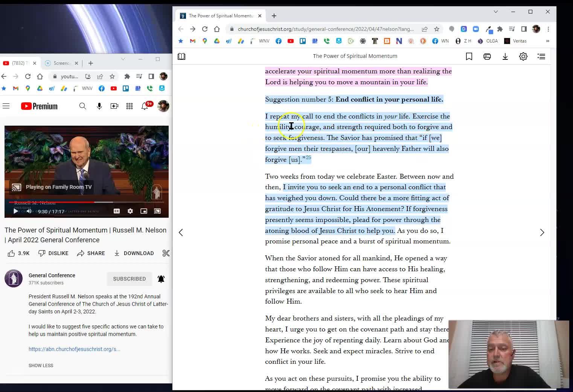This screenshot has height=392, width=573.
Task: Click DOWNLOAD under the YouTube video
Action: [x=134, y=253]
